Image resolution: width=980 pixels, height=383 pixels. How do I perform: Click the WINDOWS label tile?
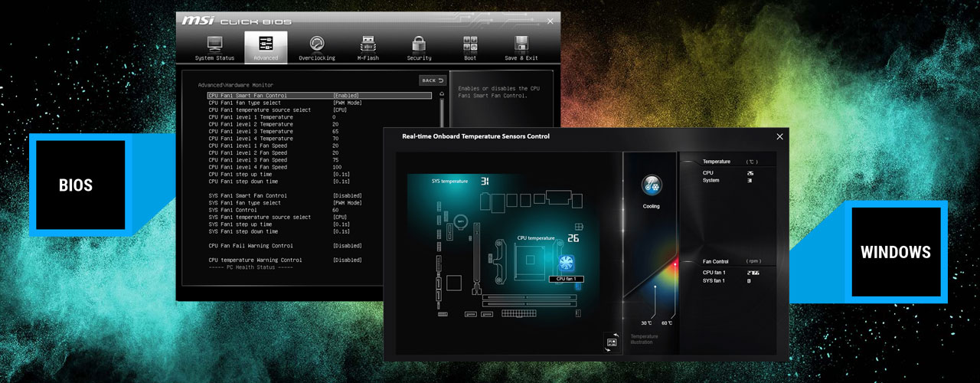pos(895,252)
